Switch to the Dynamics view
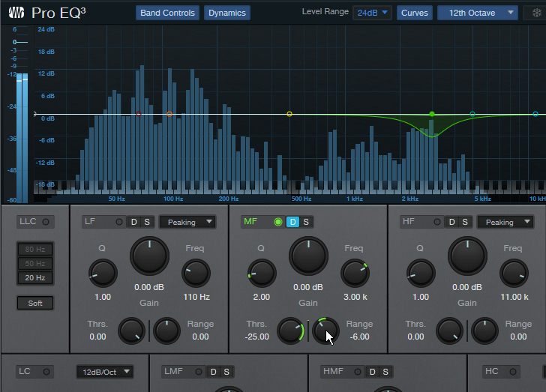 point(226,13)
